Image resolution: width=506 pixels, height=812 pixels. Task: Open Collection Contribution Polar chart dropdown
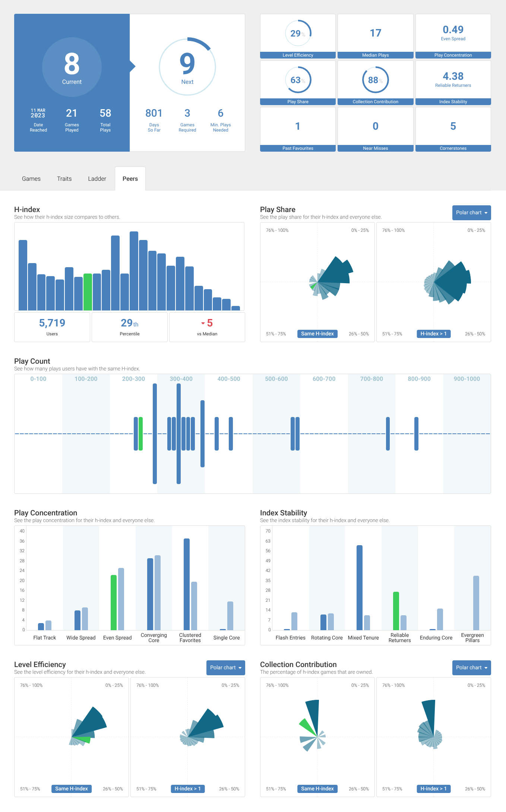click(471, 668)
